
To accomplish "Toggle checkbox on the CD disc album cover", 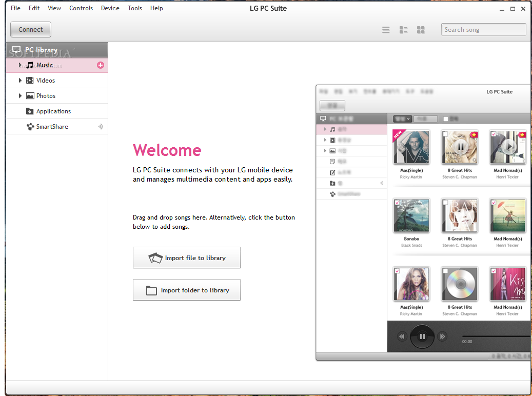I will (445, 271).
